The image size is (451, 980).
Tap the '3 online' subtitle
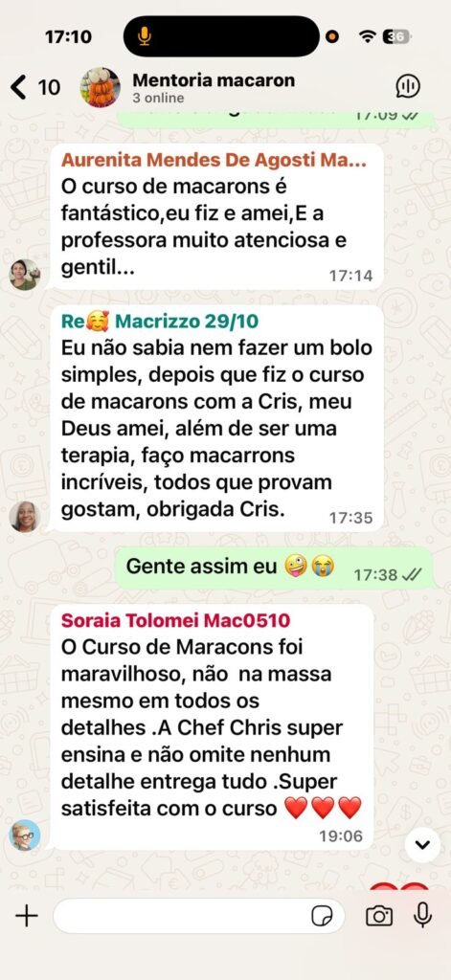click(158, 99)
